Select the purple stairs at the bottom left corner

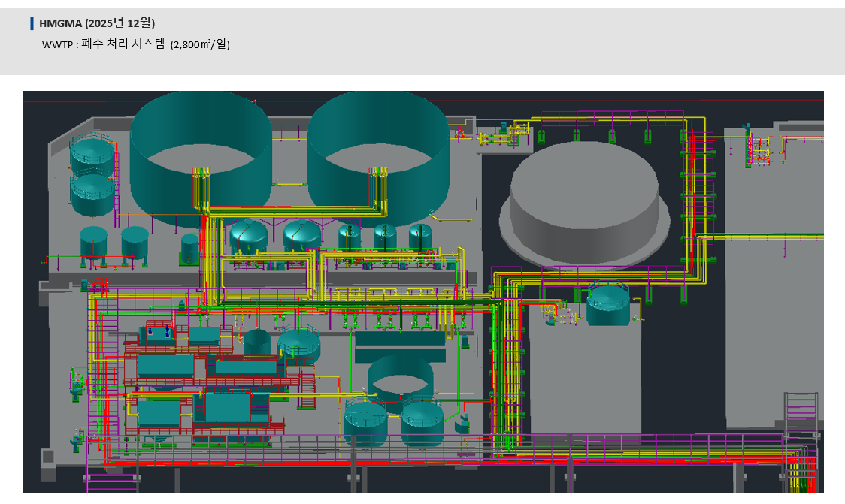111,479
